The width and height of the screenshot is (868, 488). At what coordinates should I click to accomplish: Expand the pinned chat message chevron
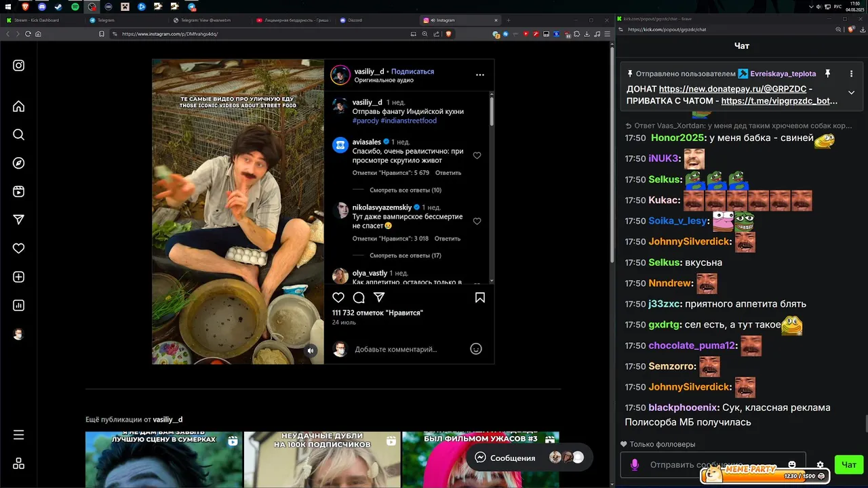[851, 92]
